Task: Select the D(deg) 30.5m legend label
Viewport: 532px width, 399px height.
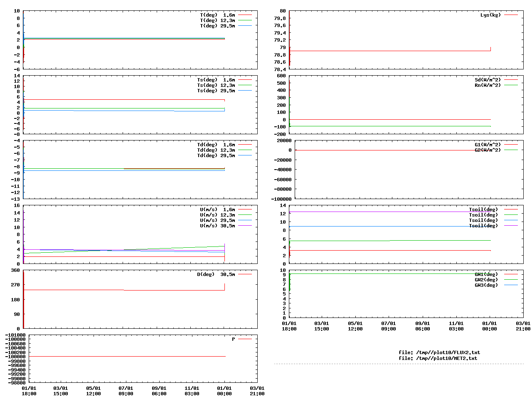Action: click(216, 274)
